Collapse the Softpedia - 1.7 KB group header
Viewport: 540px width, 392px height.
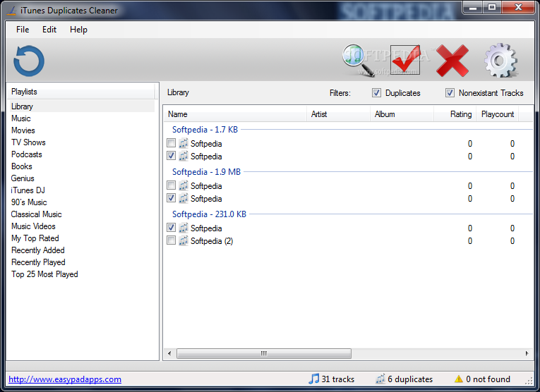pyautogui.click(x=205, y=130)
